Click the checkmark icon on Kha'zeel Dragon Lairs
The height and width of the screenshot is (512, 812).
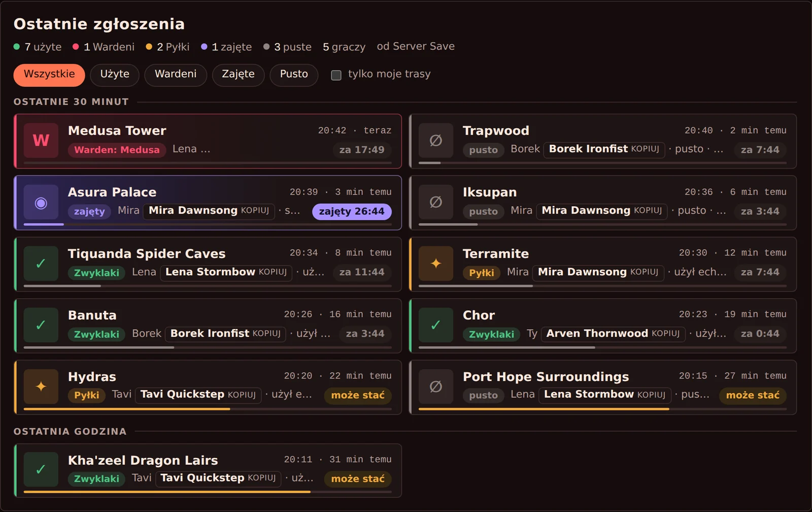coord(41,470)
